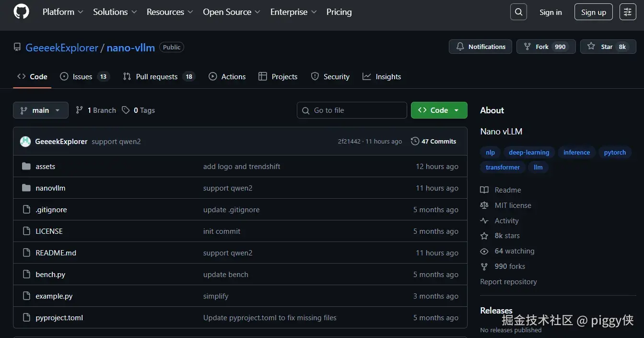View the 47 Commits history
The image size is (644, 338).
pyautogui.click(x=433, y=141)
